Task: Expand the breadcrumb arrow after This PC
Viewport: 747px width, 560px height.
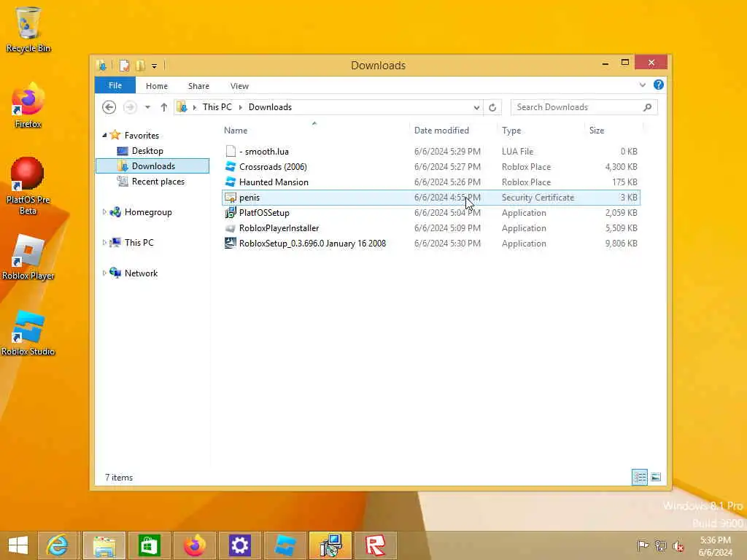Action: (240, 107)
